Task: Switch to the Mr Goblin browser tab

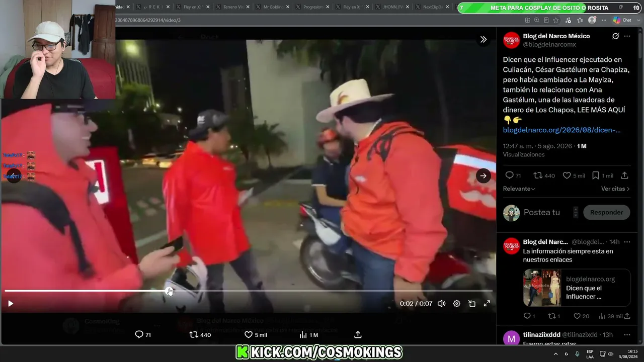Action: (273, 7)
